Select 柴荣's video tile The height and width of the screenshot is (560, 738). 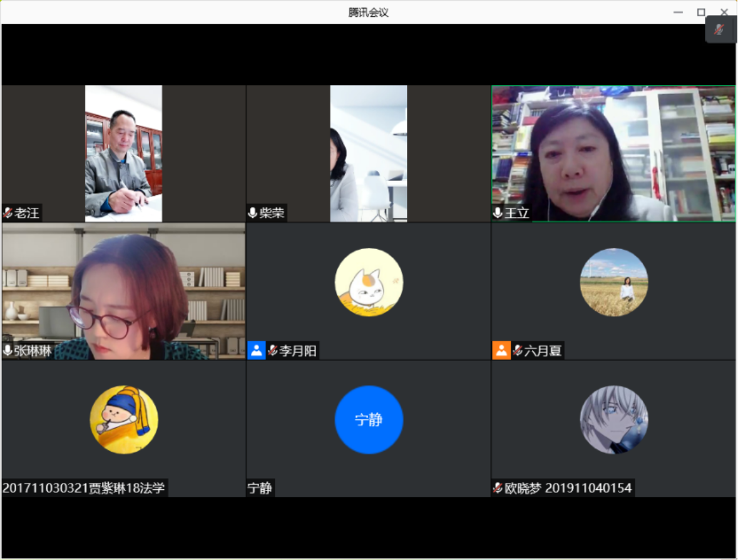pyautogui.click(x=369, y=153)
